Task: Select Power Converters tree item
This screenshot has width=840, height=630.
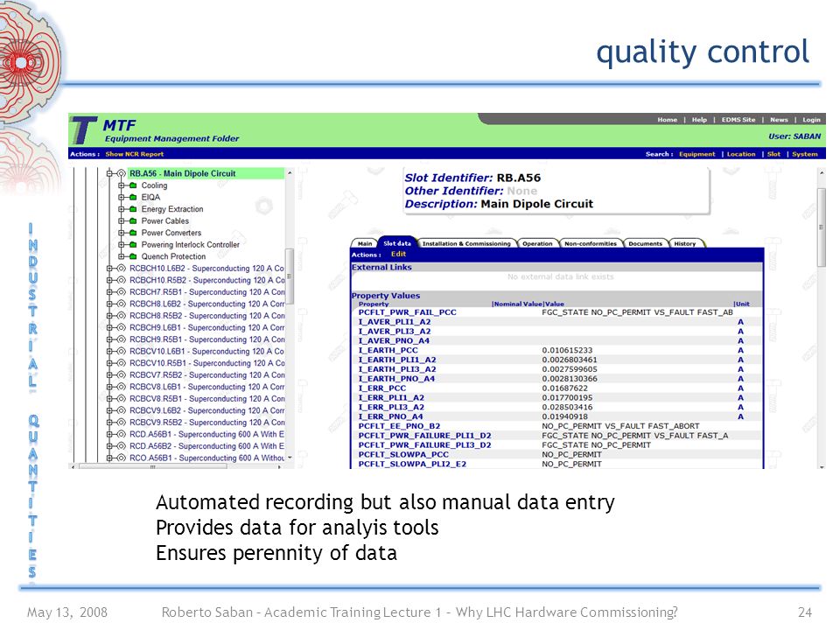Action: pyautogui.click(x=171, y=233)
